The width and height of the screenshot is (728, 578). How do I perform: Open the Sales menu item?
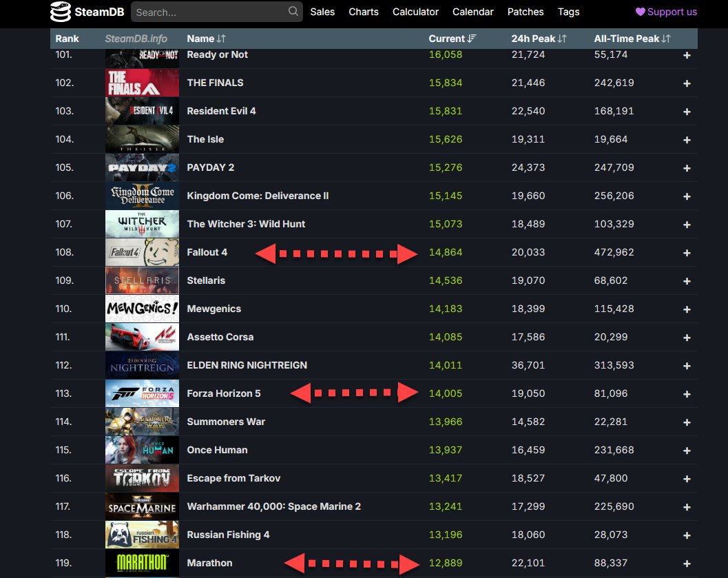(x=322, y=12)
